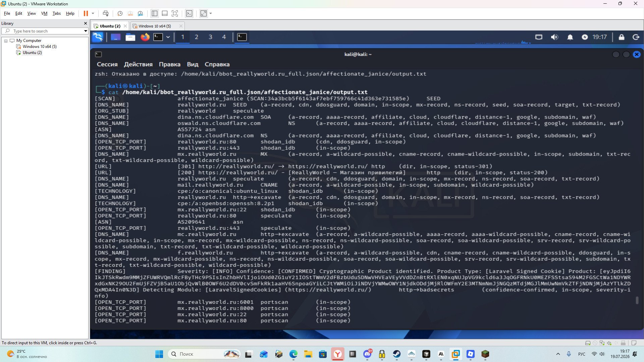Open the Kali dragon applications menu
Viewport: 644px width, 362px height.
pos(98,37)
